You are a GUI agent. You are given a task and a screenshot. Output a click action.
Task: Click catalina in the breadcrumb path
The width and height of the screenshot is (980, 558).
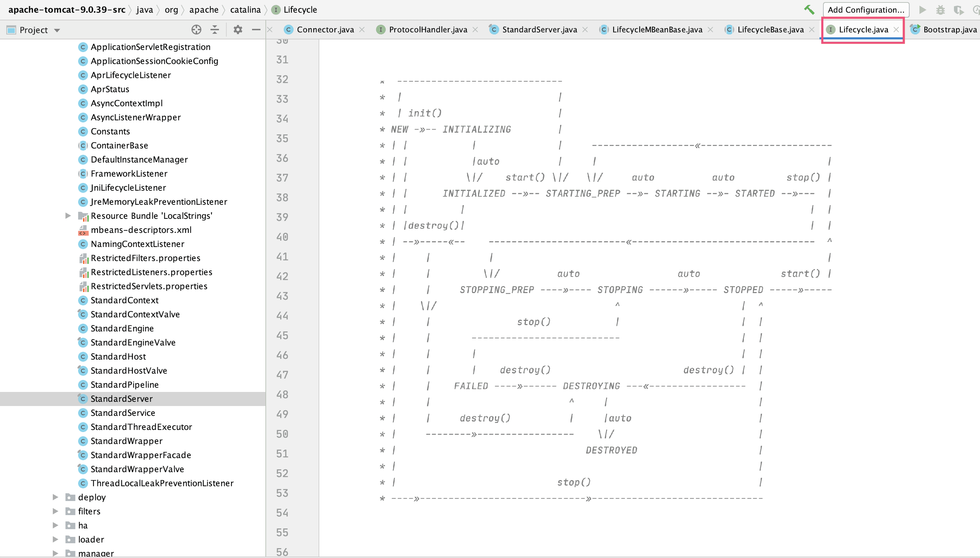pyautogui.click(x=245, y=9)
